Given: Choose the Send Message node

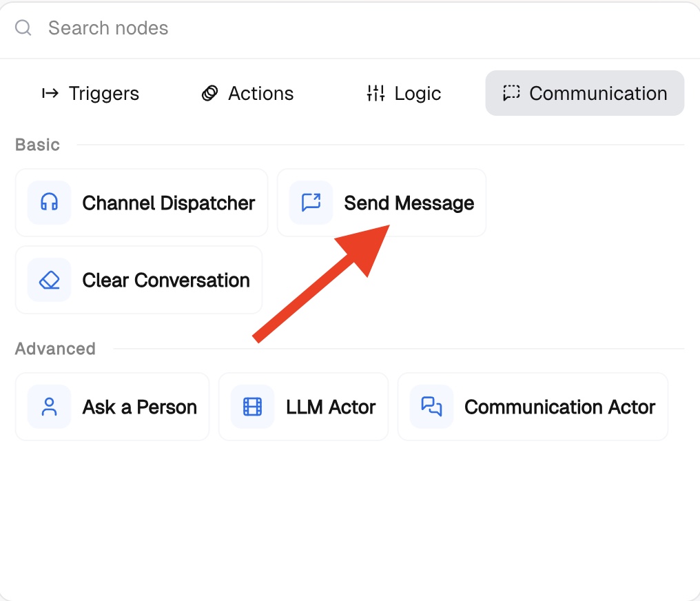Looking at the screenshot, I should pos(409,203).
